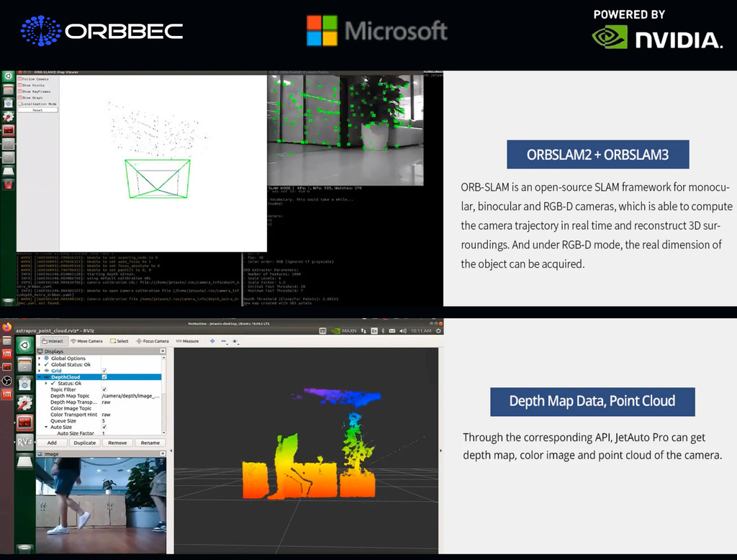The height and width of the screenshot is (560, 737).
Task: Click Rename in the Displays panel
Action: (150, 443)
